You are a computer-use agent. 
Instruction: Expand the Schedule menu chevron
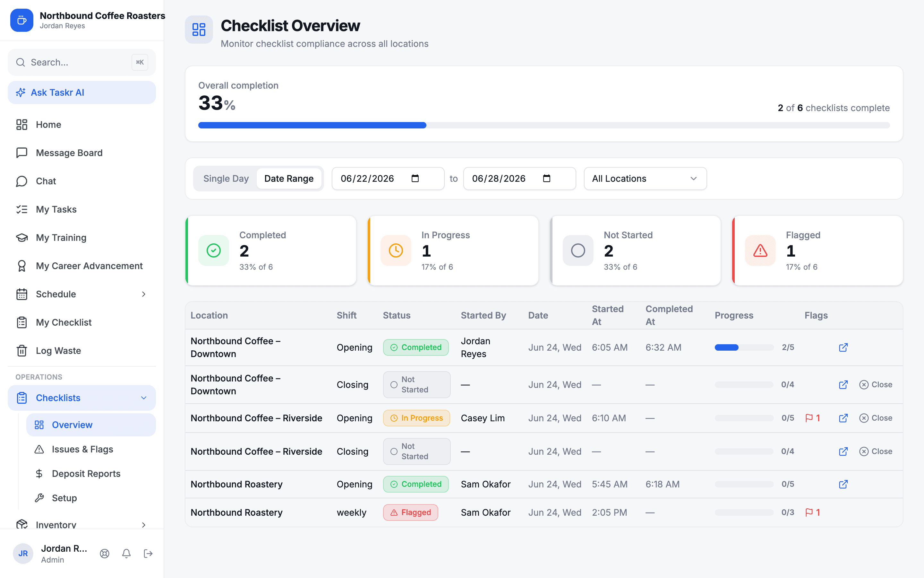click(143, 294)
